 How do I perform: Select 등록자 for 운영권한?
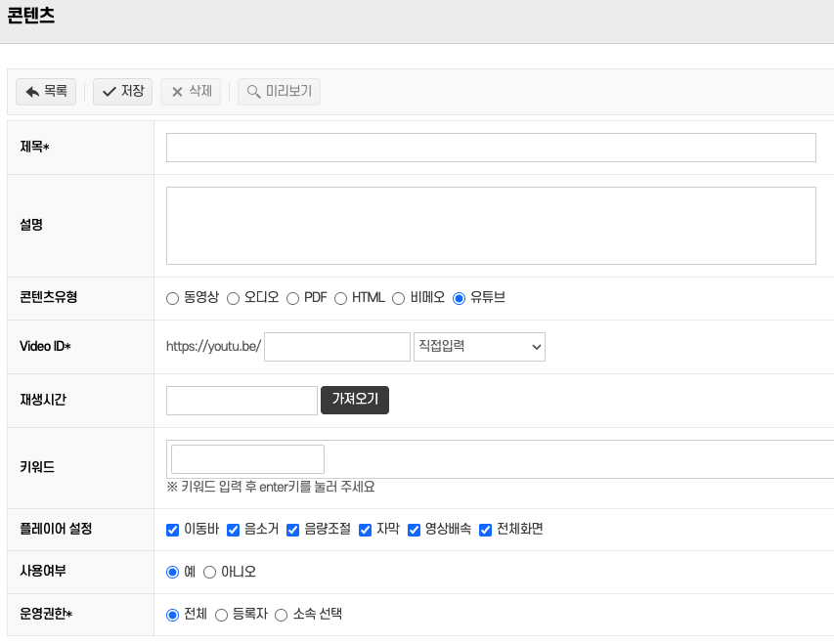(x=221, y=615)
